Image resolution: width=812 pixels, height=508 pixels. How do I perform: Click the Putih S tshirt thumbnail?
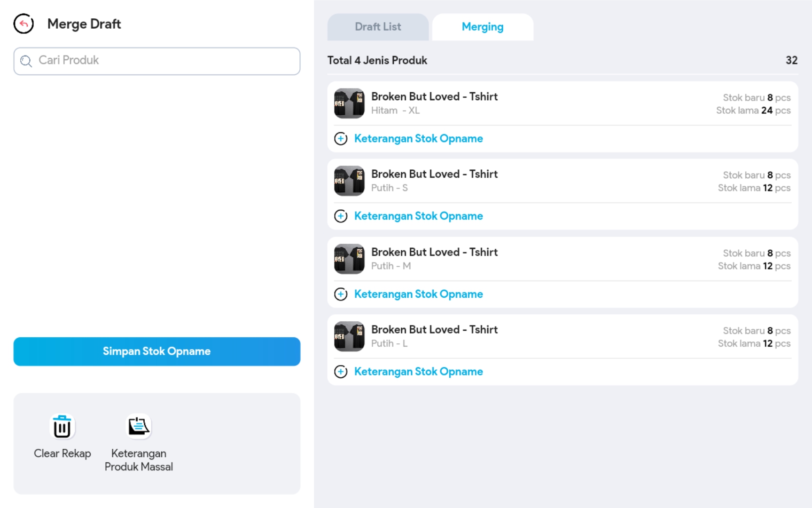(x=349, y=181)
